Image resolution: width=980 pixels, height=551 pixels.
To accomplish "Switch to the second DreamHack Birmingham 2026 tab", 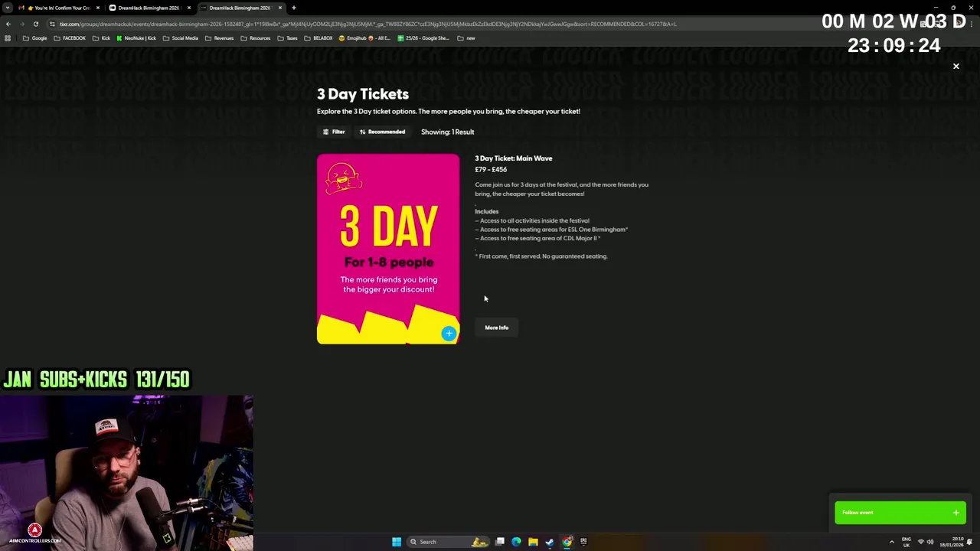I will click(x=149, y=8).
